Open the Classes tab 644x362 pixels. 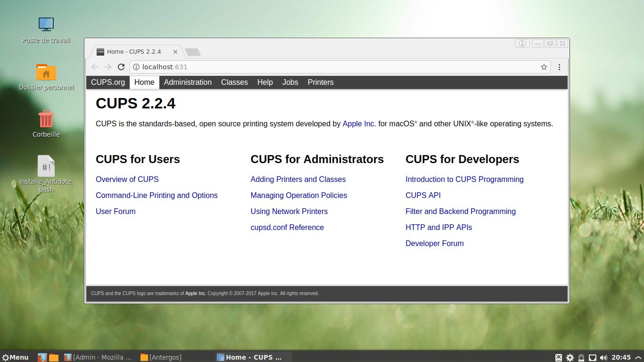point(234,82)
